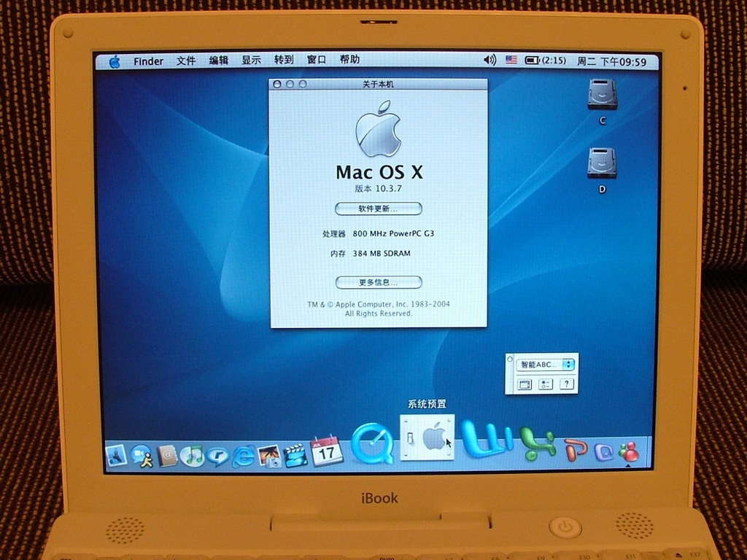Launch QuickTime Player from the Dock
Viewport: 747px width, 560px height.
click(373, 445)
